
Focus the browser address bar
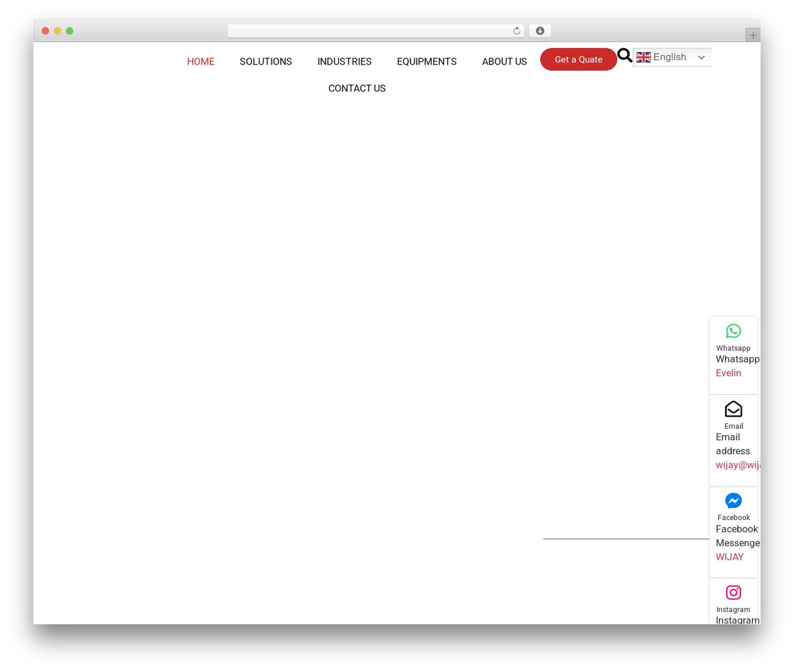(375, 31)
